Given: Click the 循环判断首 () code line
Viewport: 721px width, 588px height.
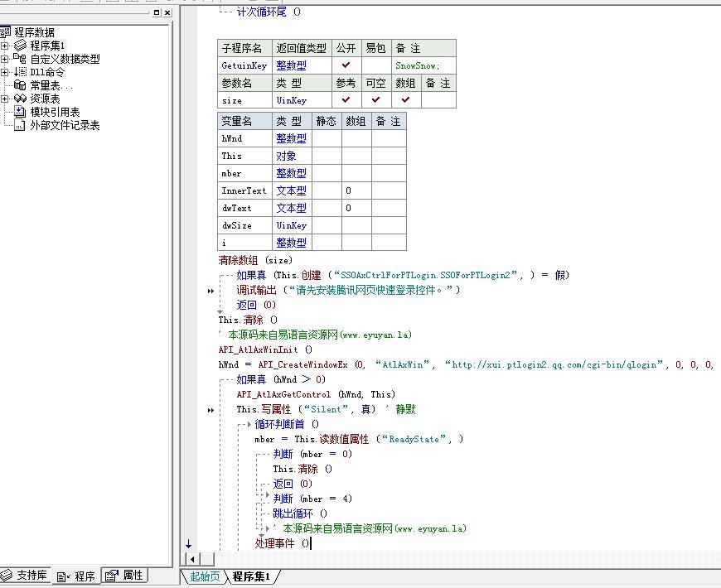Looking at the screenshot, I should (287, 424).
